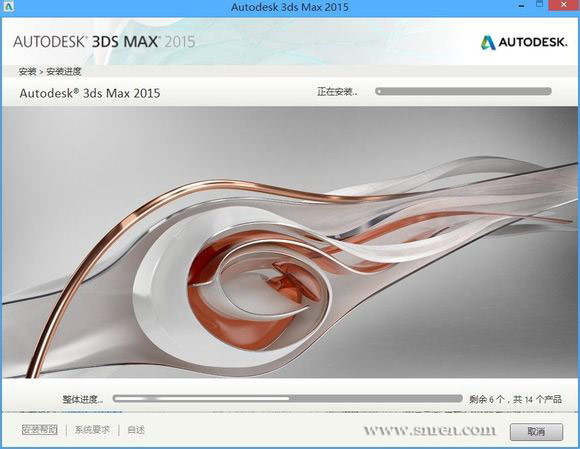The height and width of the screenshot is (449, 580).
Task: Click the window title Autodesk 3ds Max 2015
Action: pos(290,7)
